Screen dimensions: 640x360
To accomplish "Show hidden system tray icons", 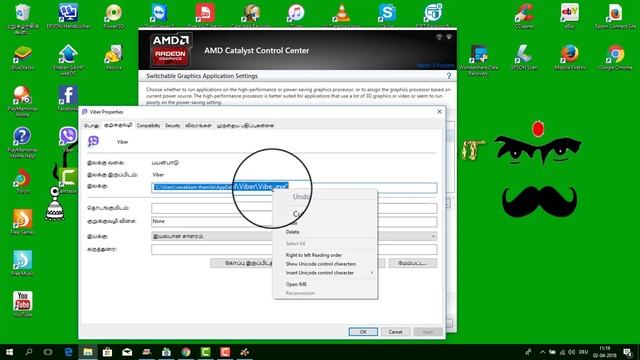I will click(542, 352).
